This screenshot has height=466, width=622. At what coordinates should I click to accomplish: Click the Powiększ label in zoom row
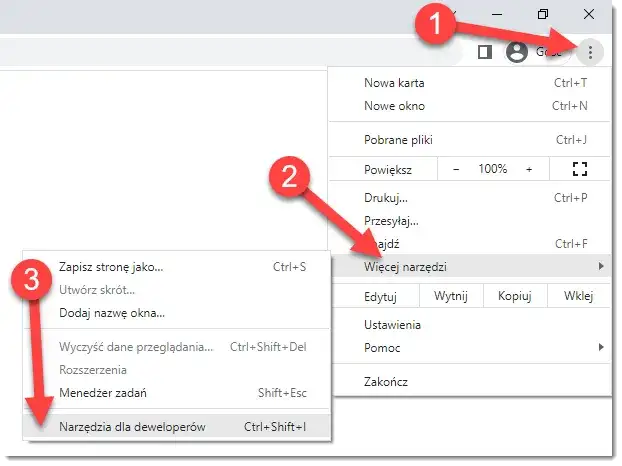tap(388, 170)
